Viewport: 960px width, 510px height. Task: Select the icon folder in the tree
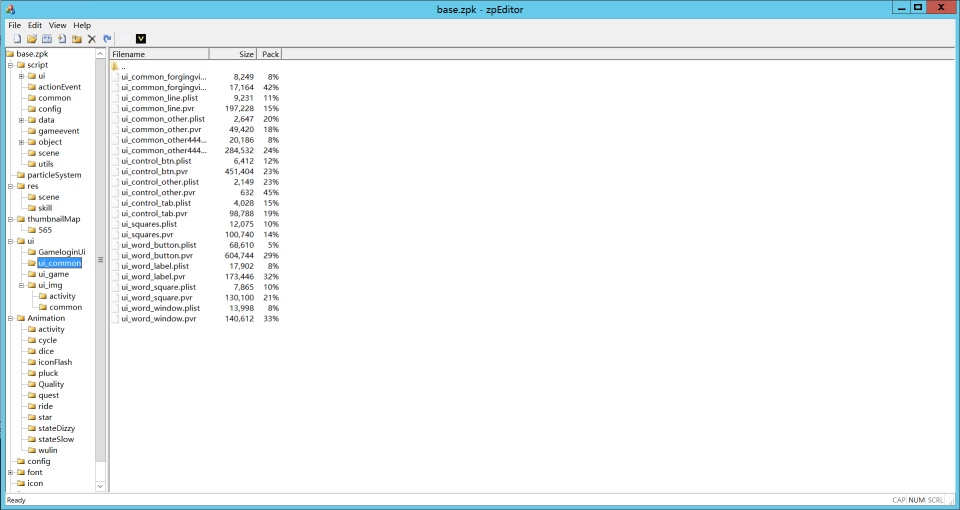[x=36, y=484]
